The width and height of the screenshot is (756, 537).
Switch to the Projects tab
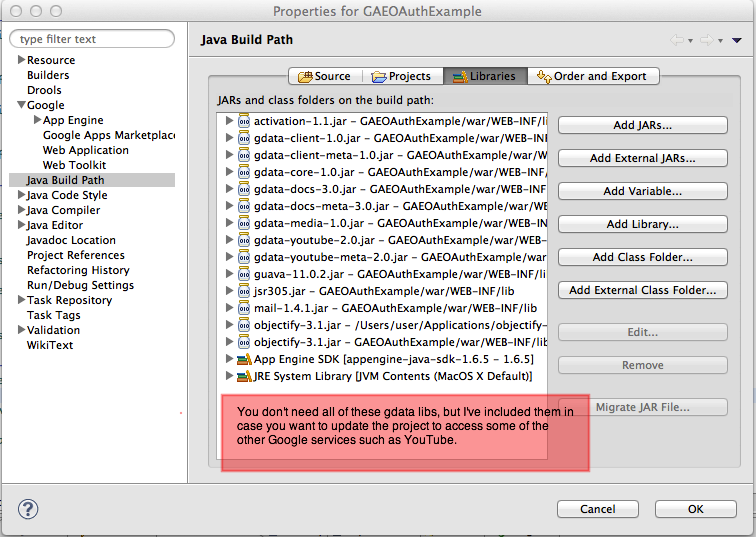pyautogui.click(x=401, y=76)
